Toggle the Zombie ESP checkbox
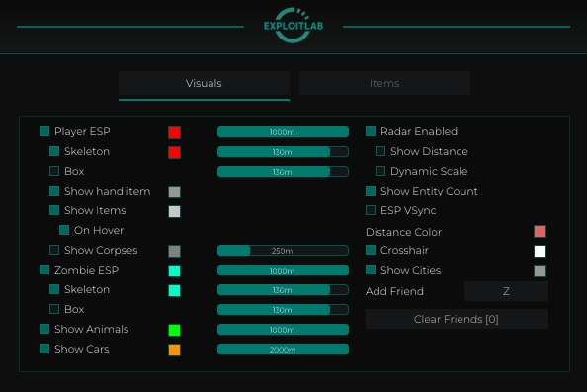 [x=44, y=270]
